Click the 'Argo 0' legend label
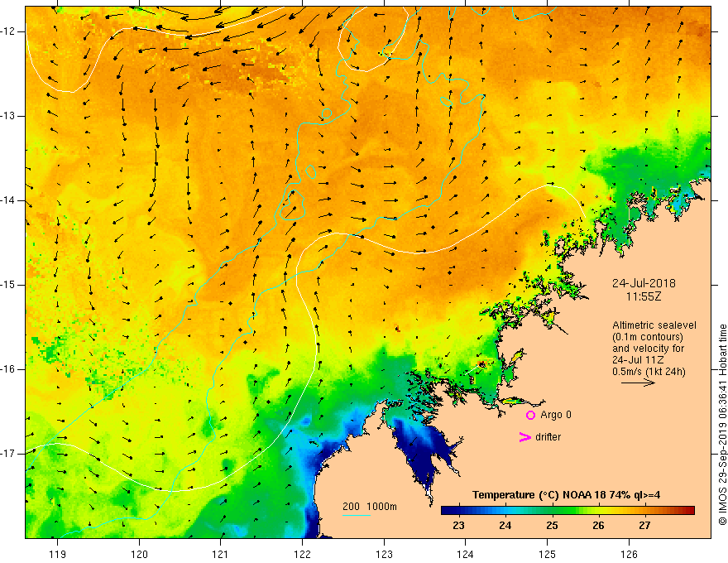 556,415
